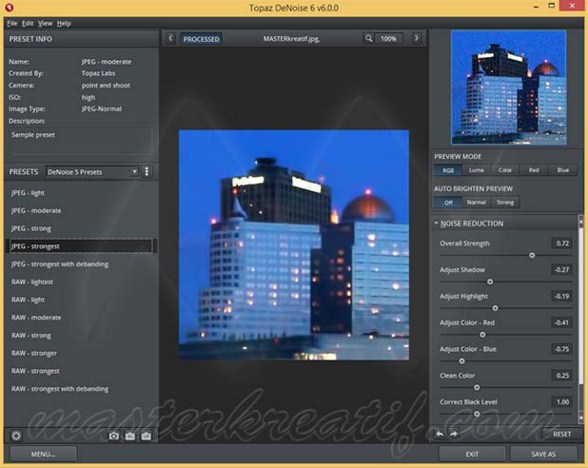This screenshot has width=588, height=468.
Task: Click the Adjust Color - Red value -0.41
Action: pos(562,322)
